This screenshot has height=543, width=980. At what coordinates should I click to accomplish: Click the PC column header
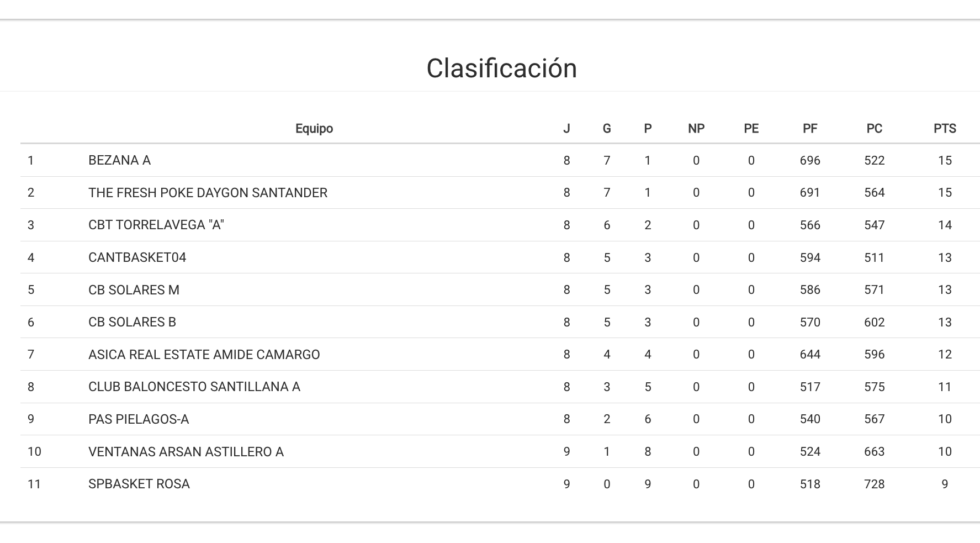tap(874, 129)
